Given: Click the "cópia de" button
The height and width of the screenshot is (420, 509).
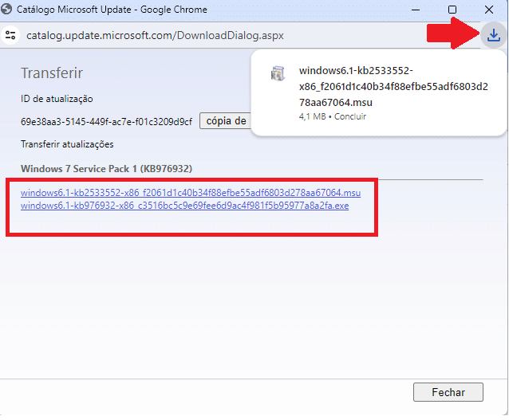Looking at the screenshot, I should (226, 121).
